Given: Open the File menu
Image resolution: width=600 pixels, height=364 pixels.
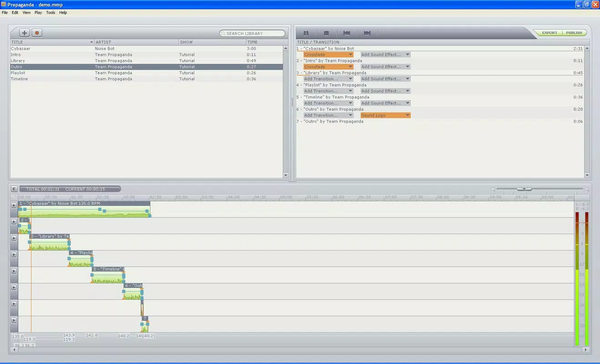Looking at the screenshot, I should (x=5, y=13).
